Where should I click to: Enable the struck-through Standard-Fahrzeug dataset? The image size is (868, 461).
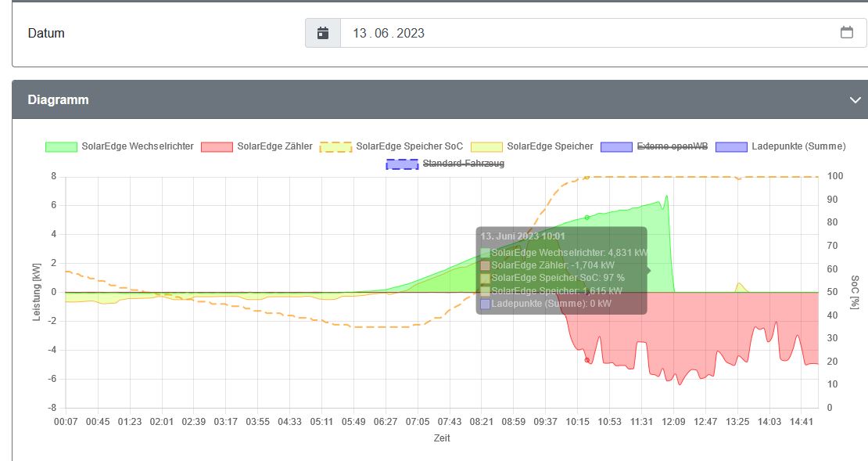pyautogui.click(x=462, y=164)
